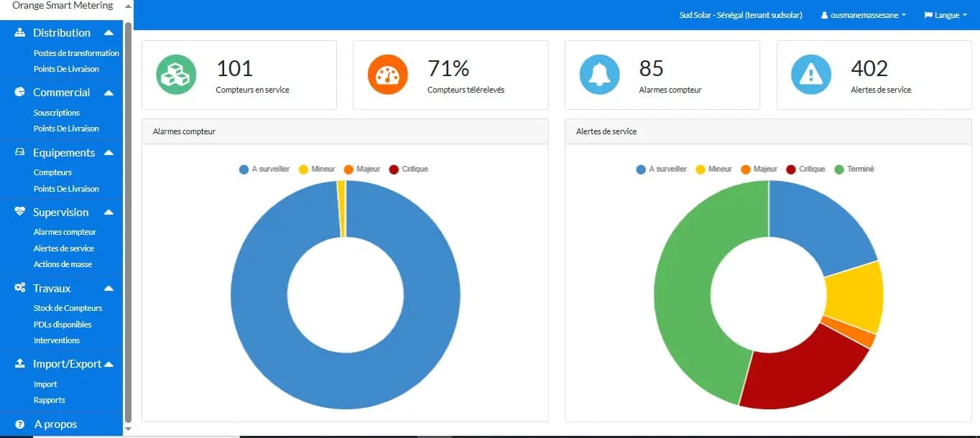Open Stock de Compteurs page
The width and height of the screenshot is (980, 438).
tap(68, 308)
